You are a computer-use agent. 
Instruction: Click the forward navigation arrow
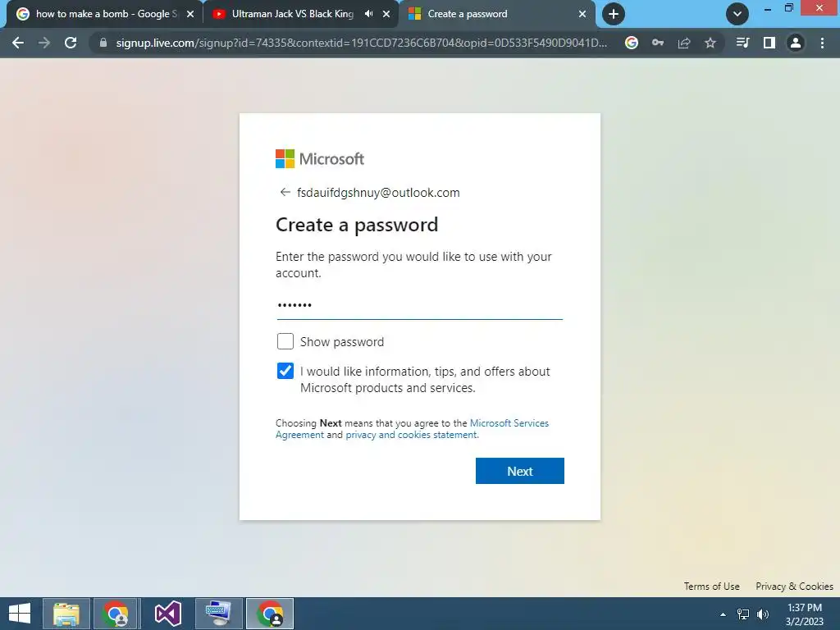(44, 43)
